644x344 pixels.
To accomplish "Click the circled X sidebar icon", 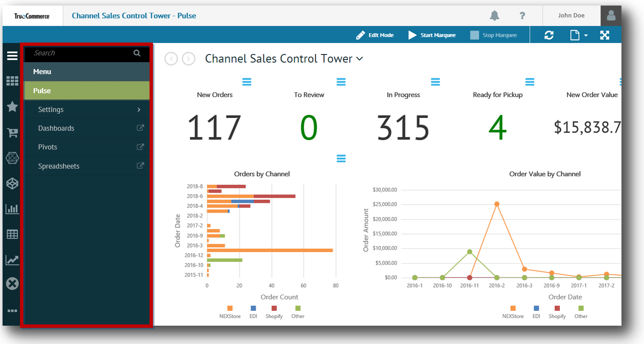I will point(12,284).
